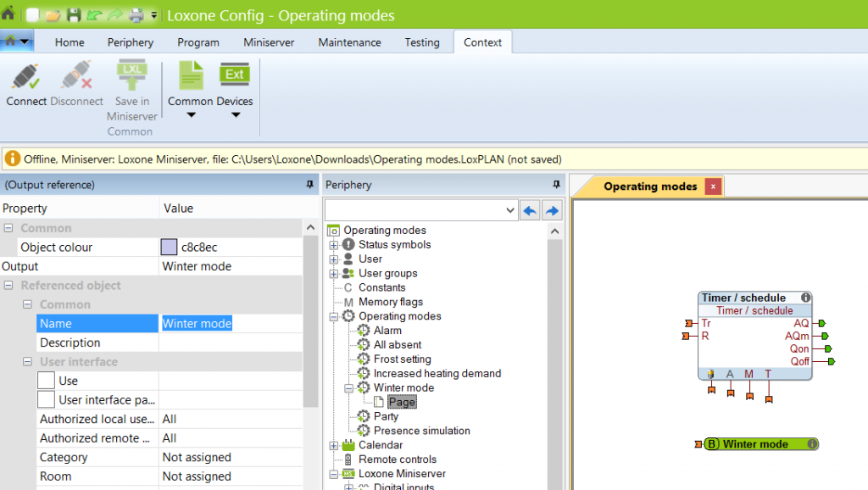The height and width of the screenshot is (490, 868).
Task: Click the Object colour swatch c8c8ec
Action: click(170, 247)
